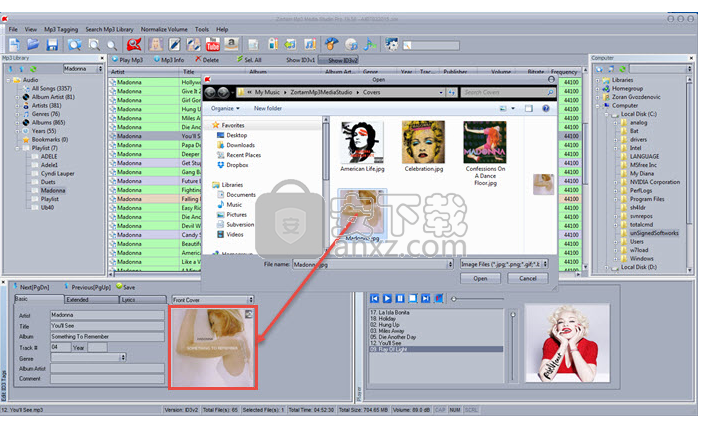Click the pen edit tag toolbar icon
Viewport: 727px width, 441px height.
click(174, 45)
